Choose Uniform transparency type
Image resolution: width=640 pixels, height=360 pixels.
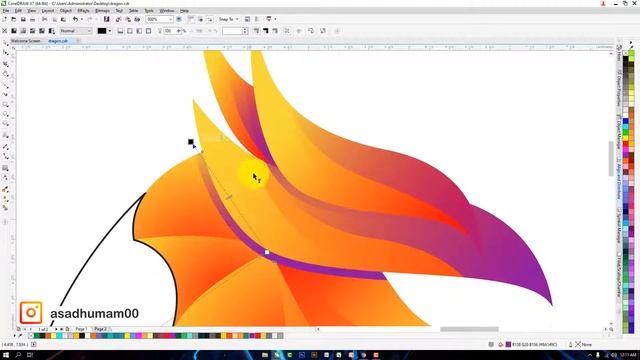pos(14,31)
